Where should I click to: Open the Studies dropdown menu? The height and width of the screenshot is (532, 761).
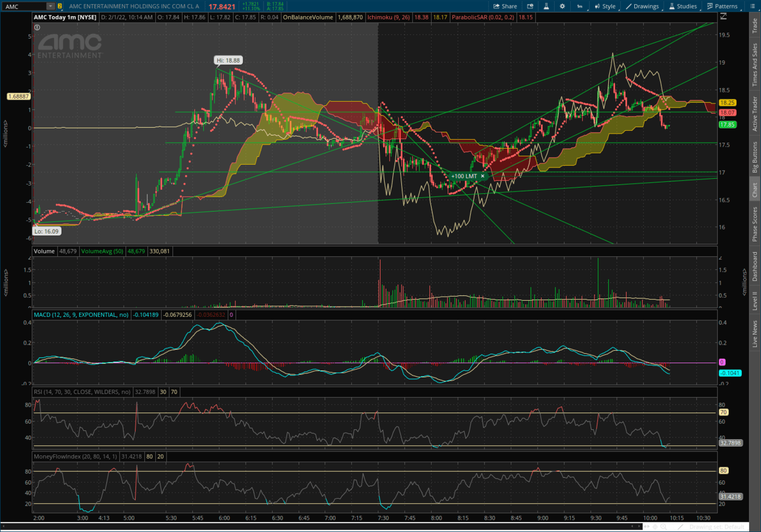pyautogui.click(x=683, y=6)
